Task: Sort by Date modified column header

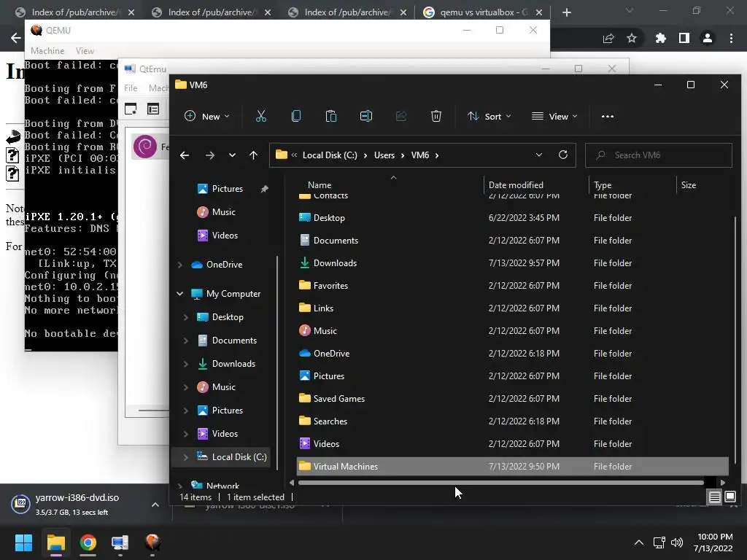Action: click(516, 184)
